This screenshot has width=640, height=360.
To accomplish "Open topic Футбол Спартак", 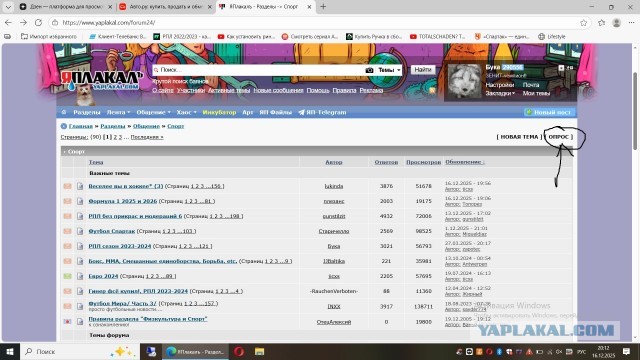I will (x=111, y=231).
